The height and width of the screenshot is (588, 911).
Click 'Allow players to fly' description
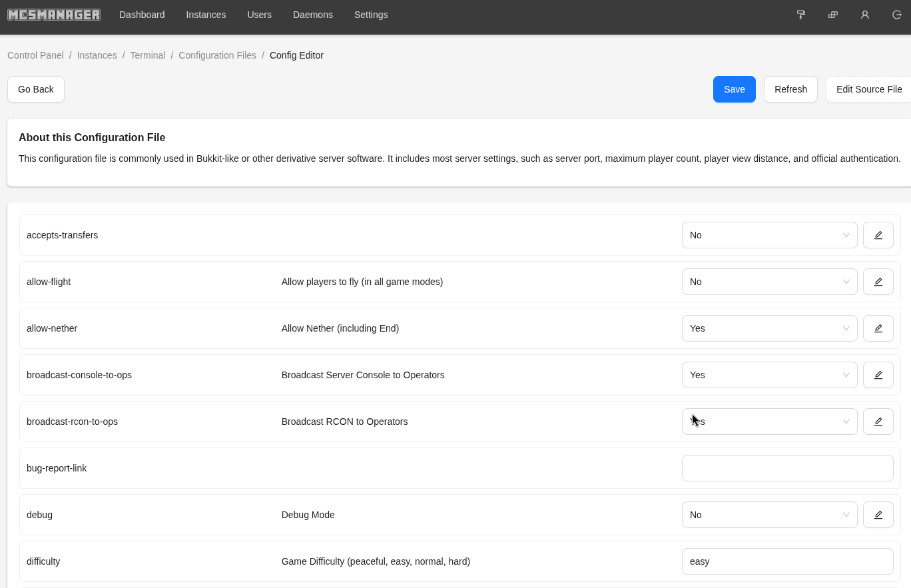(x=362, y=282)
